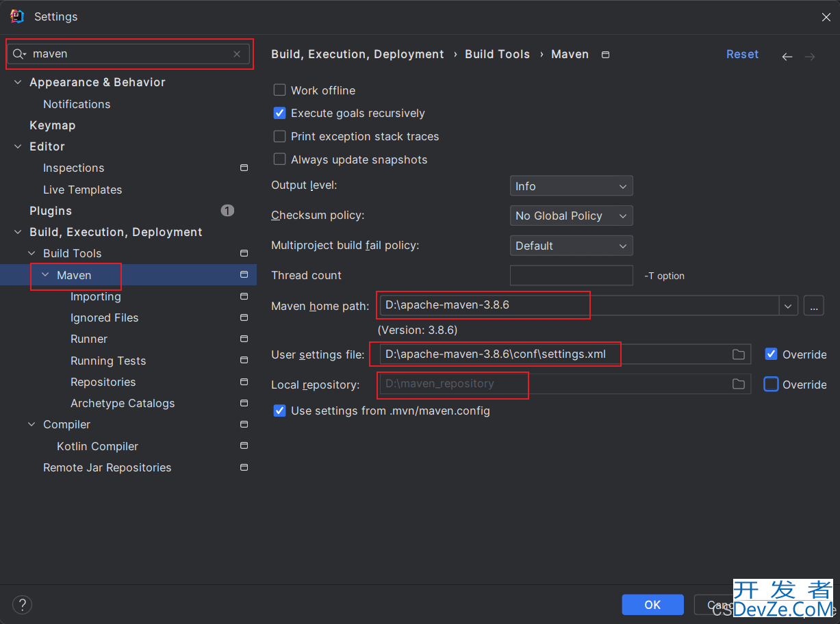Image resolution: width=840 pixels, height=624 pixels.
Task: Click project icon on the Repositories row
Action: point(244,382)
